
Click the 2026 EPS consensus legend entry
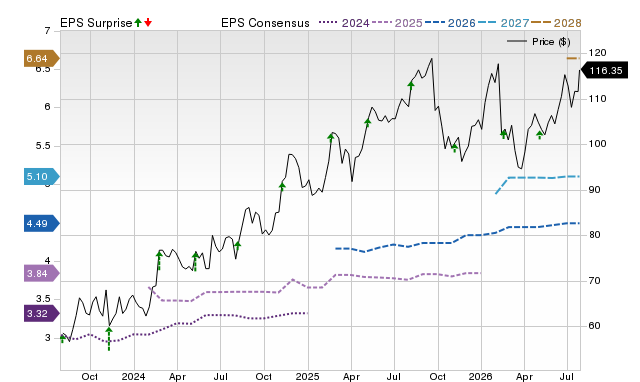tap(450, 23)
